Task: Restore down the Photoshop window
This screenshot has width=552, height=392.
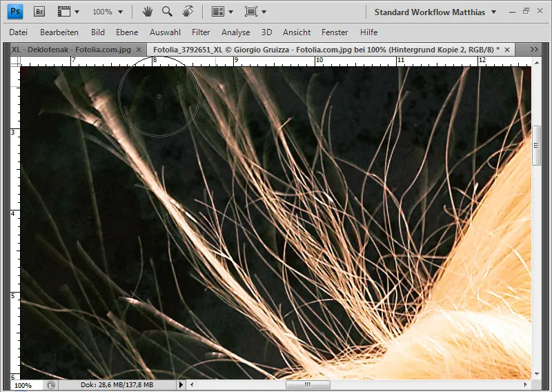Action: (526, 11)
